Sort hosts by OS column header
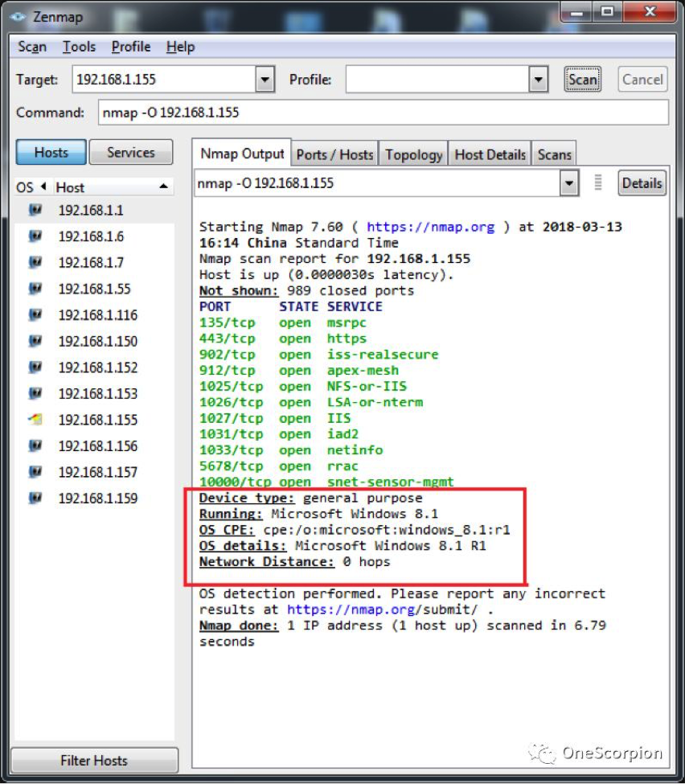This screenshot has width=685, height=784. click(x=31, y=187)
